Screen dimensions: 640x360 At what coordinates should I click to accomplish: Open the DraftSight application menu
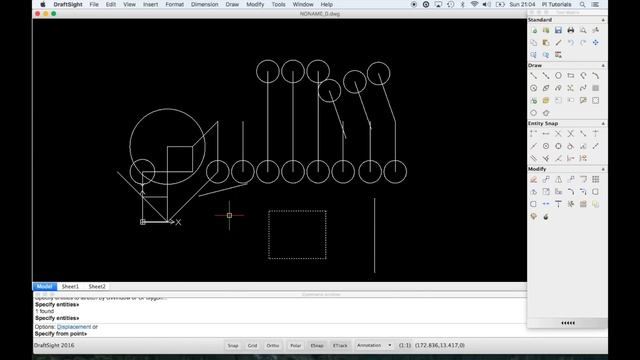pos(68,4)
